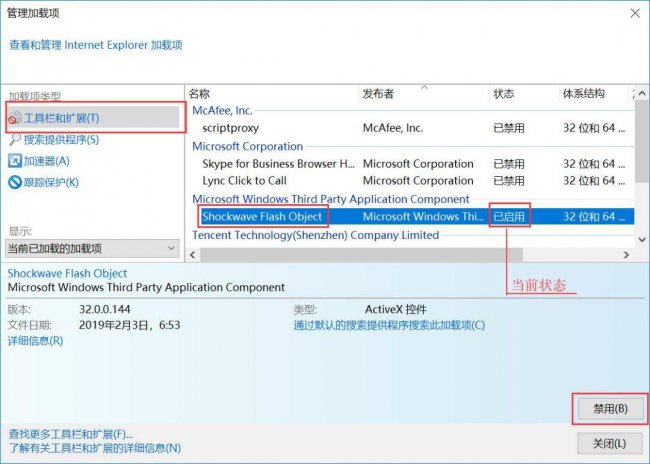
Task: Click the 已启用 status of Shockwave Flash
Action: (x=509, y=216)
